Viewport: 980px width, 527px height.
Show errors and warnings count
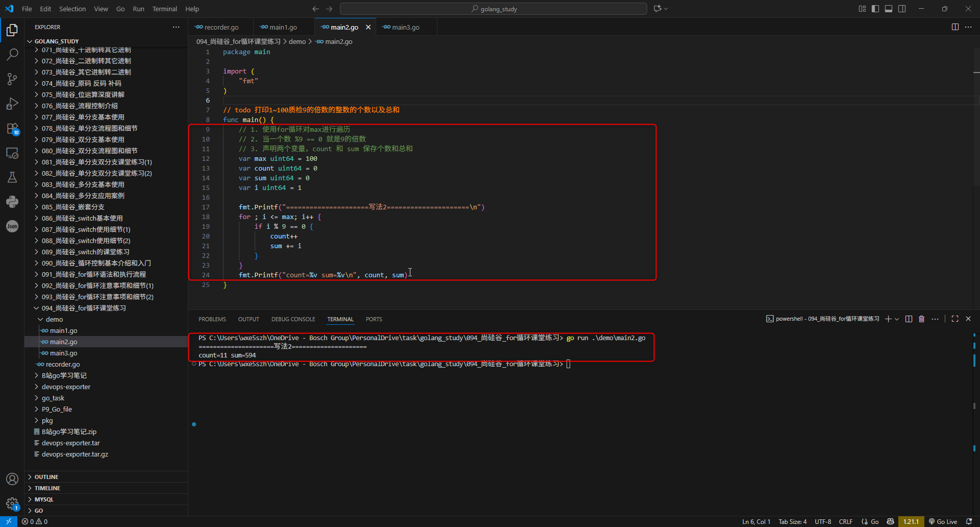(x=35, y=521)
